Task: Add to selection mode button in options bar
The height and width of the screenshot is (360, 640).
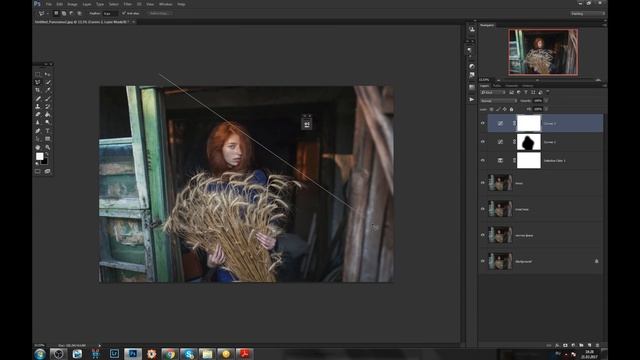Action: coord(64,13)
